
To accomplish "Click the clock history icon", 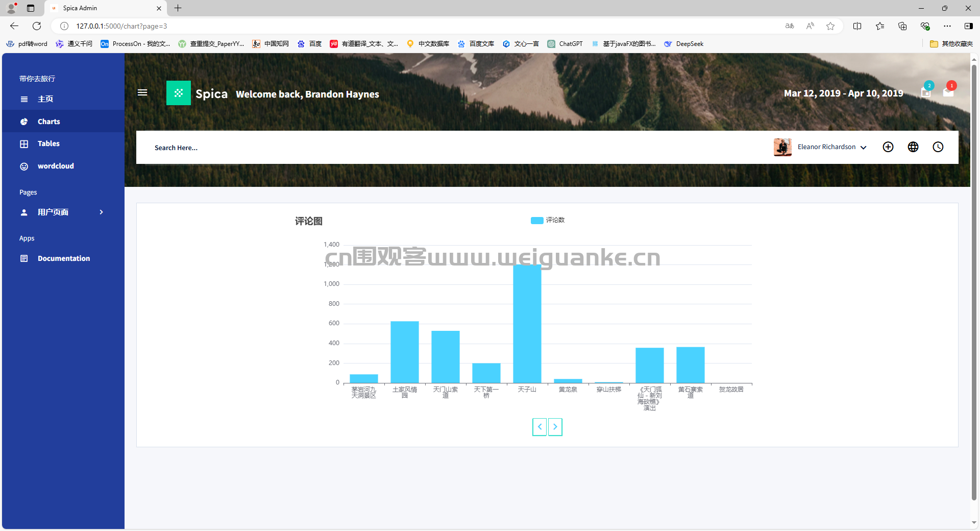I will (x=938, y=147).
